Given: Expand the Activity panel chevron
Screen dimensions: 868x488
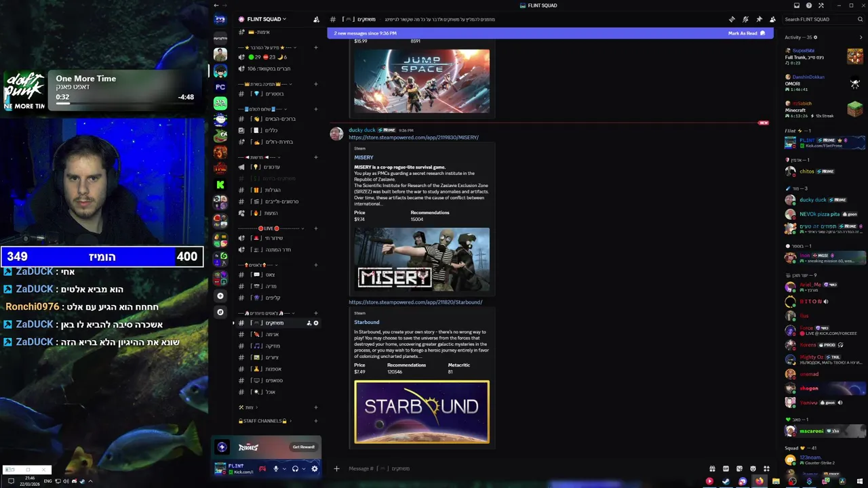Looking at the screenshot, I should coord(861,37).
